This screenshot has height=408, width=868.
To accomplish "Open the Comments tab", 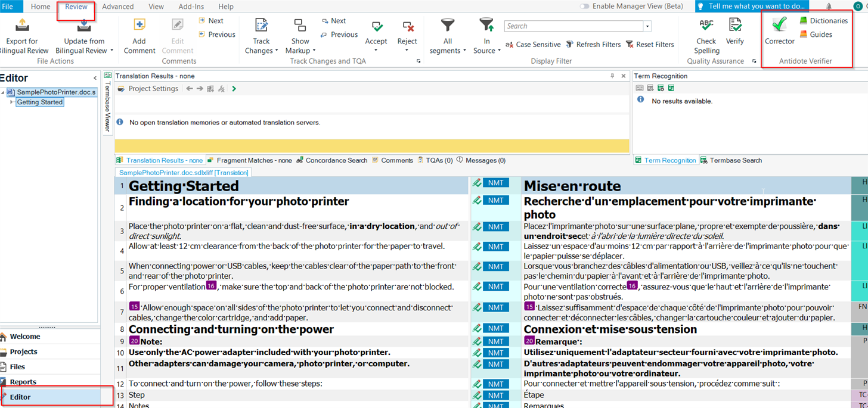I will pos(393,160).
